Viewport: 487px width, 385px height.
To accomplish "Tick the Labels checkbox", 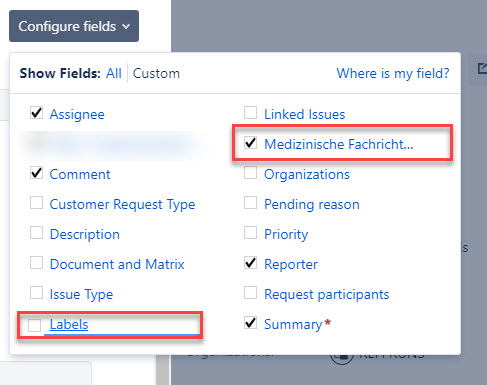I will (34, 325).
